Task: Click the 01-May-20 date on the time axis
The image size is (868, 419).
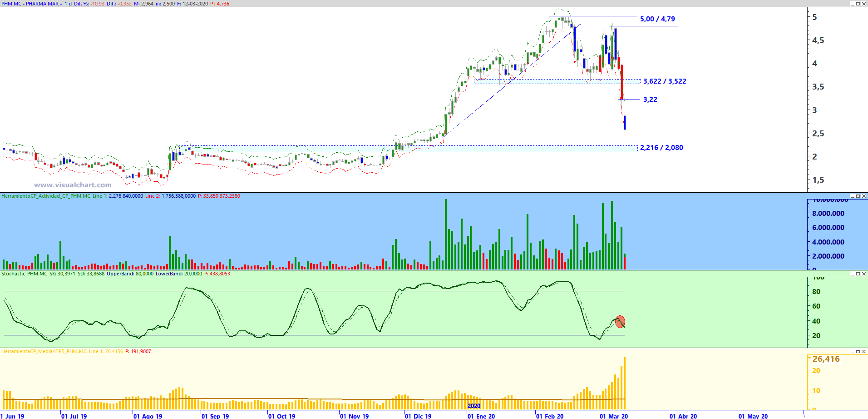Action: [x=753, y=416]
